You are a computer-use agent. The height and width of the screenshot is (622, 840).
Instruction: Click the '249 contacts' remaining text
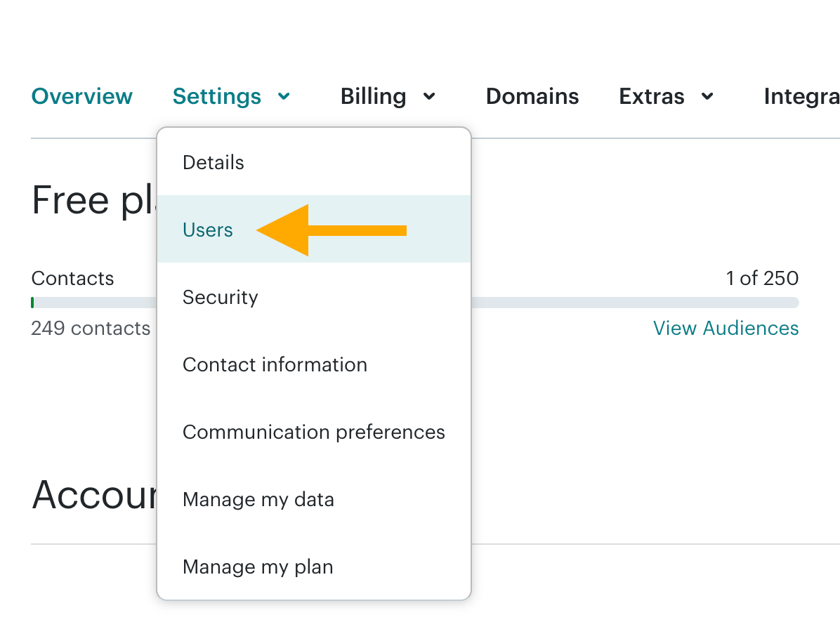(91, 328)
